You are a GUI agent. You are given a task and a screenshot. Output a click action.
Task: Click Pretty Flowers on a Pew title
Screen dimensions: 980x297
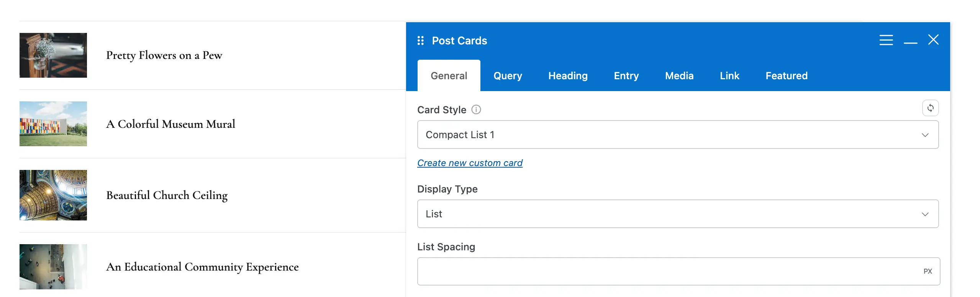tap(164, 55)
